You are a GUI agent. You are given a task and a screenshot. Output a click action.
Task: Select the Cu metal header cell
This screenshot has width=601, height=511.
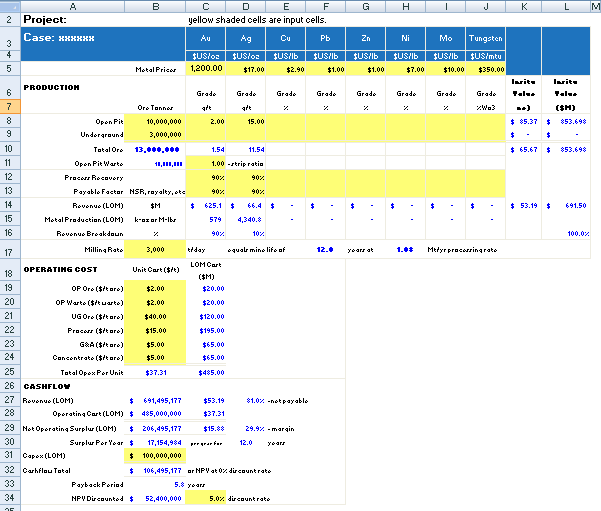pos(286,38)
